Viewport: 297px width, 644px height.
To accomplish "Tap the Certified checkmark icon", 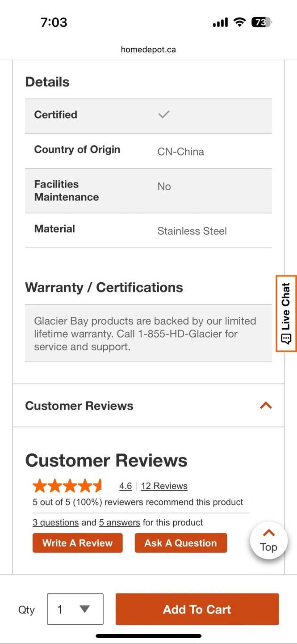I will [164, 114].
